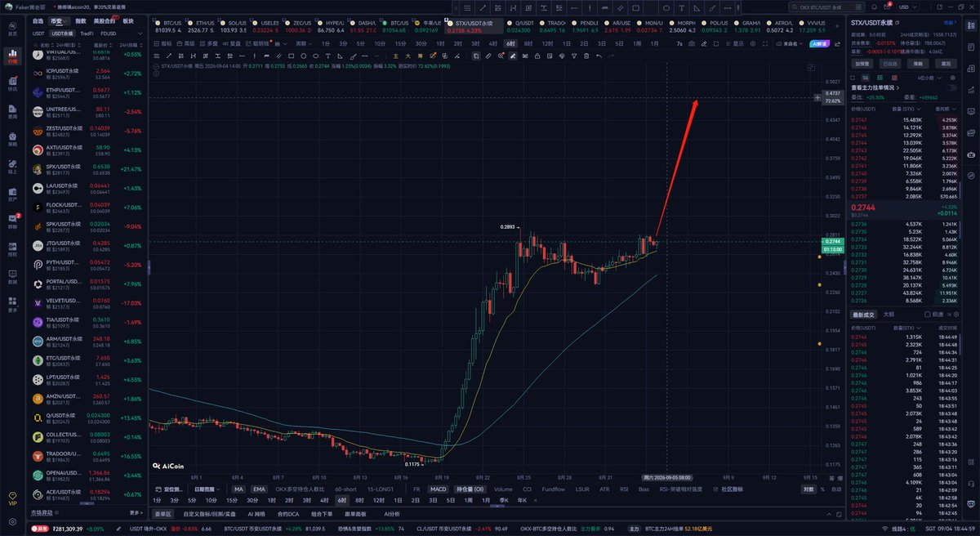980x536 pixels.
Task: Click the 已自选 button
Action: coord(890,64)
